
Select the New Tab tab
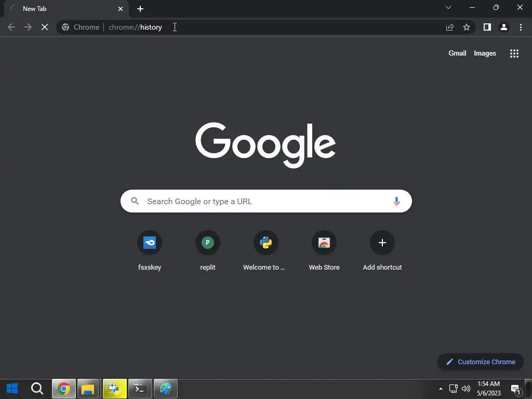point(66,9)
